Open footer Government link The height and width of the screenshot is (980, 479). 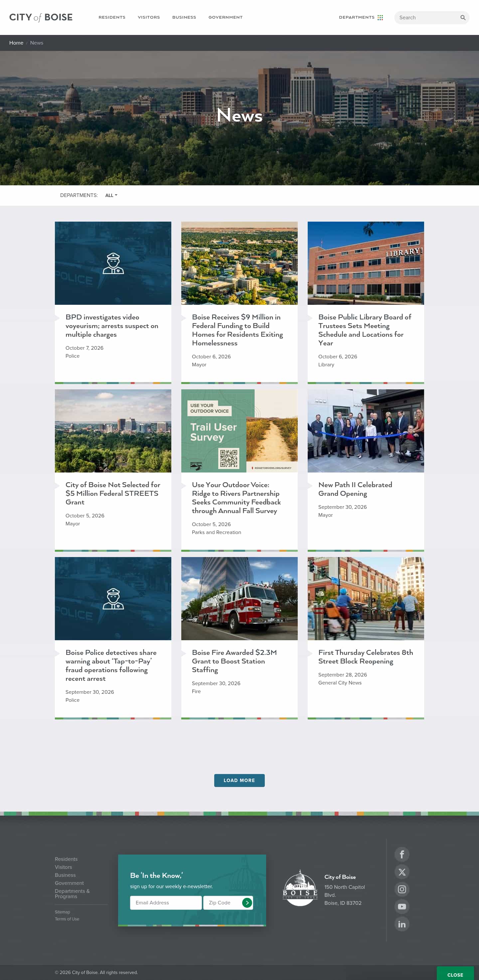[69, 883]
